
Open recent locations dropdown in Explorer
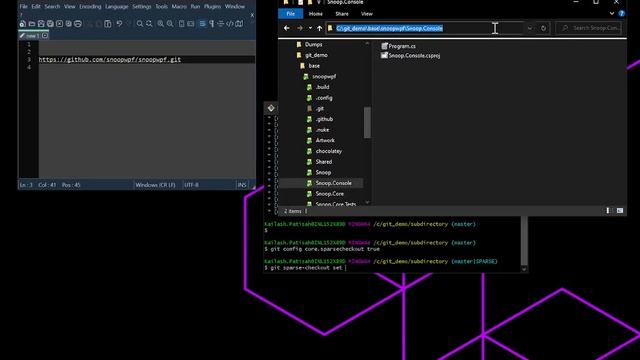pyautogui.click(x=310, y=28)
